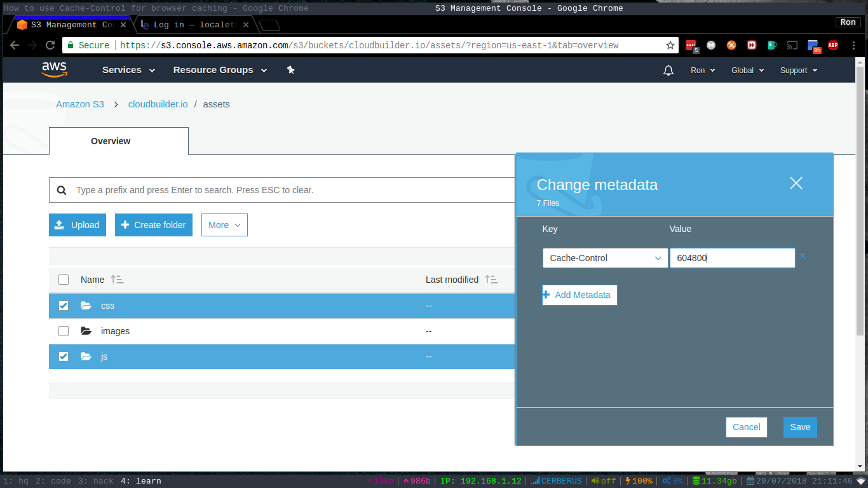Click the AWS home logo
The image size is (868, 488).
55,70
